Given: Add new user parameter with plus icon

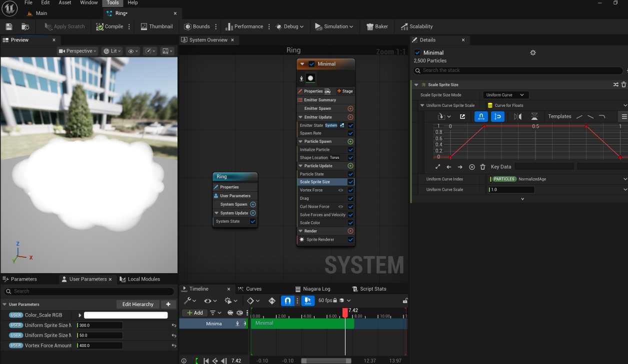Looking at the screenshot, I should click(x=168, y=304).
